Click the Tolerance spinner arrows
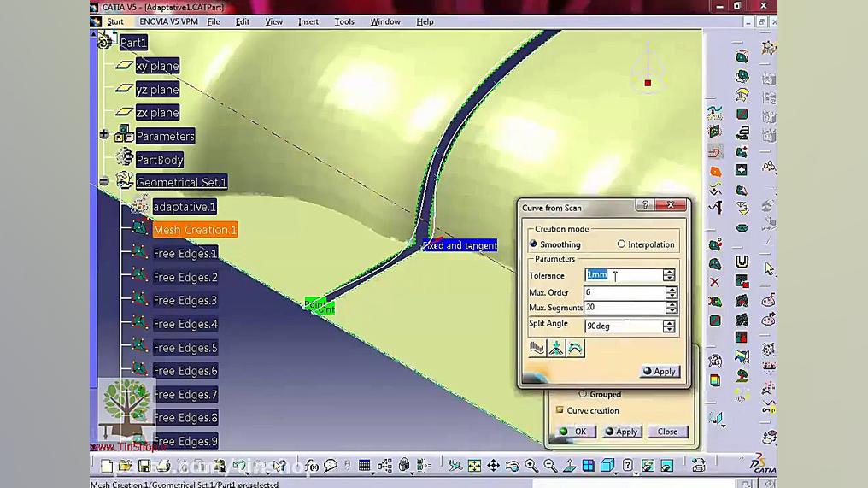This screenshot has height=488, width=868. pyautogui.click(x=669, y=274)
